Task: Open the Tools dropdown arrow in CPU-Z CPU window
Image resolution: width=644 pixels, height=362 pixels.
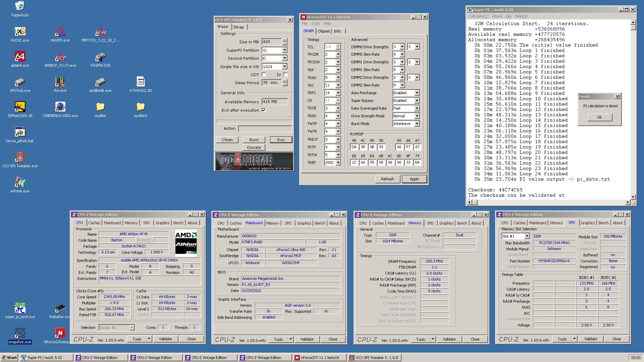Action: (x=149, y=339)
